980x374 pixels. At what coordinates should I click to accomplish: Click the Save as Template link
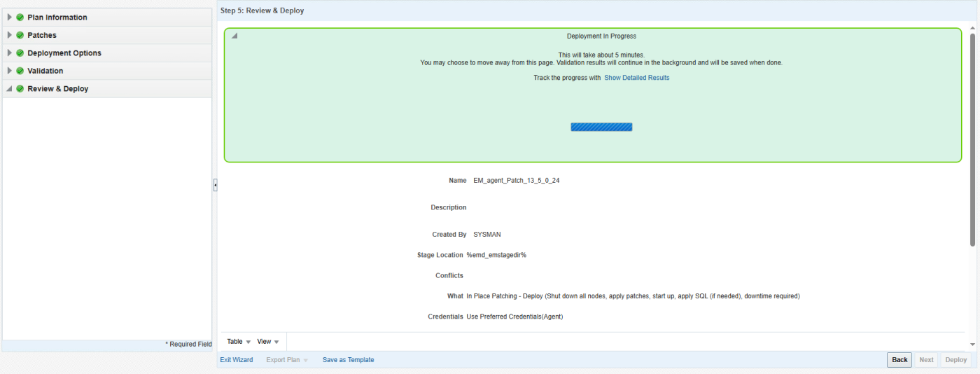point(348,360)
